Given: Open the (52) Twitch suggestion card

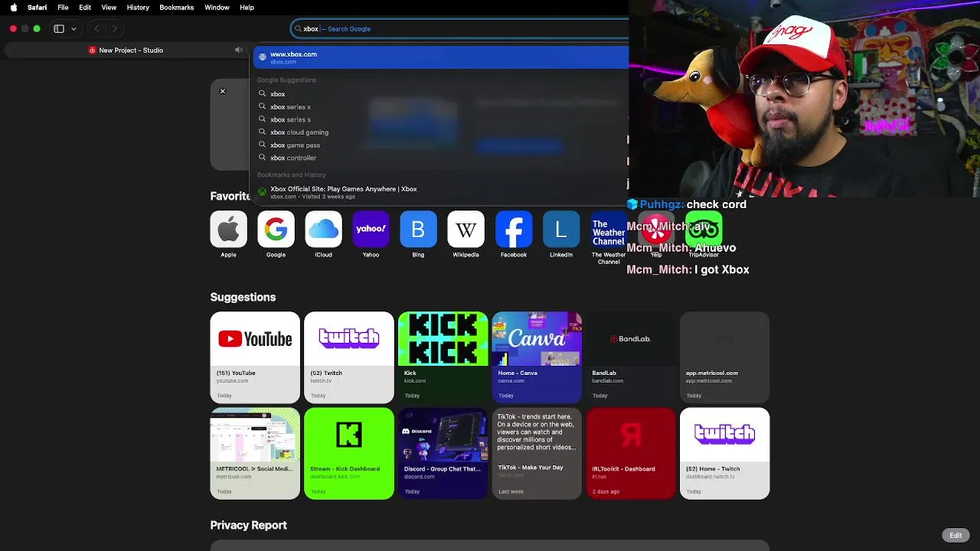Looking at the screenshot, I should click(349, 357).
